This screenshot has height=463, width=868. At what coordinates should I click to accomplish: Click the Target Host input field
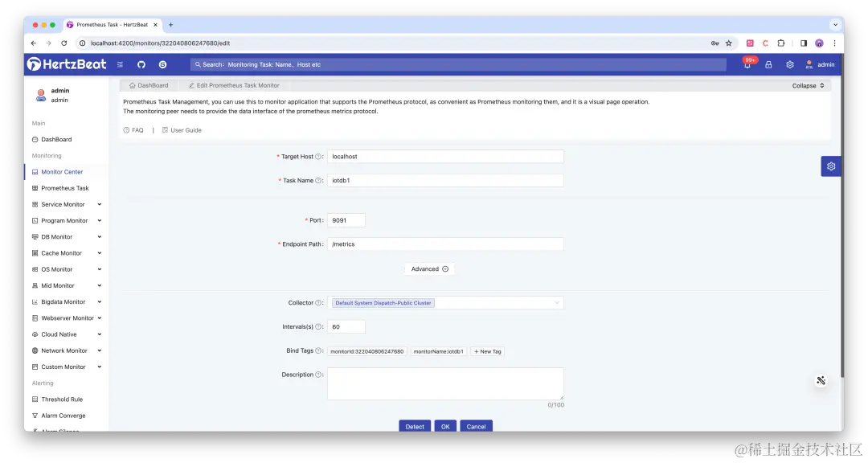point(445,157)
